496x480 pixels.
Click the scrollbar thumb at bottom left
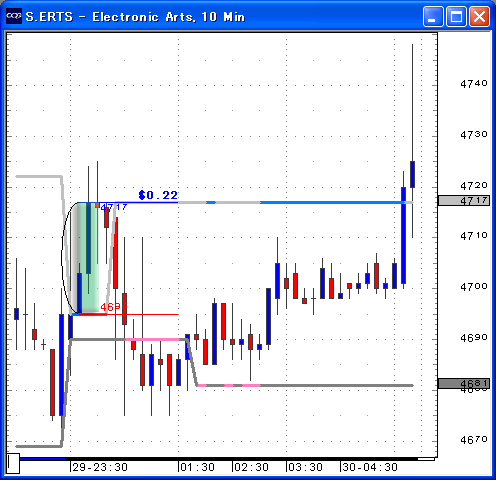click(x=13, y=463)
